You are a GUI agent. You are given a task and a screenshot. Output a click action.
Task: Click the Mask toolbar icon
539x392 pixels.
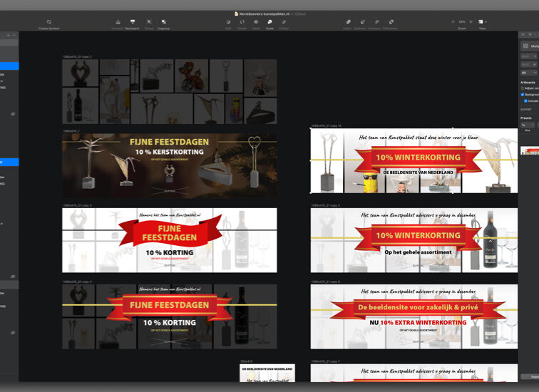(256, 21)
